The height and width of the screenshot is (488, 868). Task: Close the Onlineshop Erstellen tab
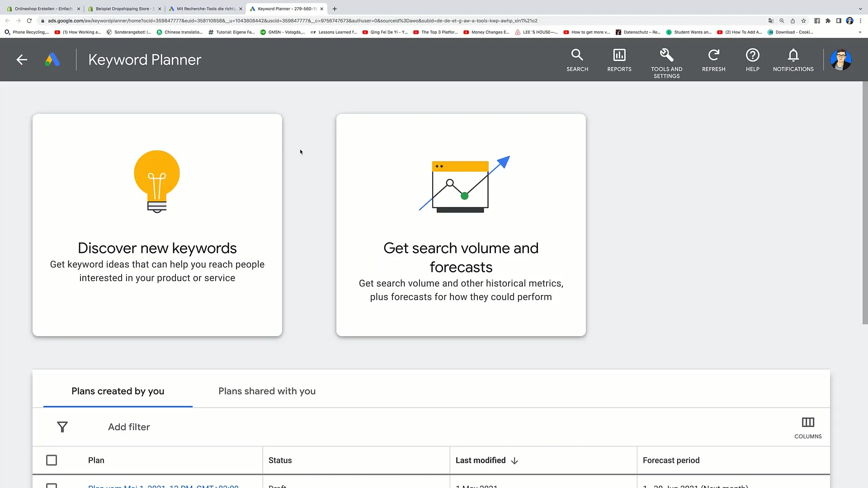78,9
